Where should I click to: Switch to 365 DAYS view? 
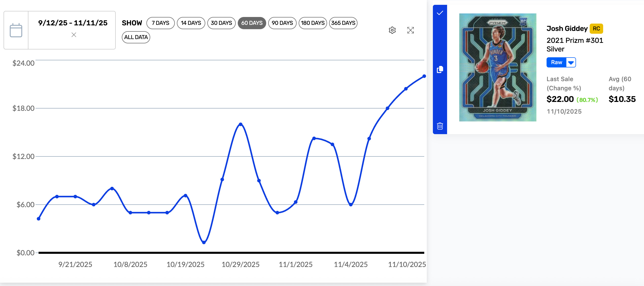pos(343,23)
